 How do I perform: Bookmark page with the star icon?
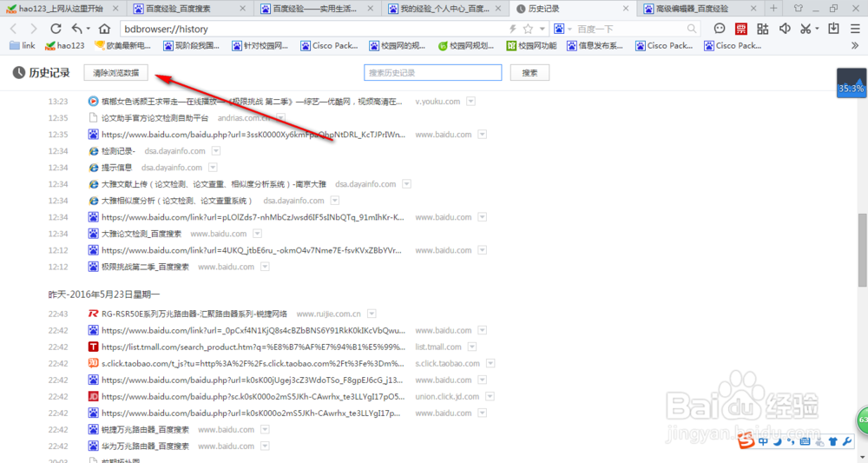click(x=528, y=29)
